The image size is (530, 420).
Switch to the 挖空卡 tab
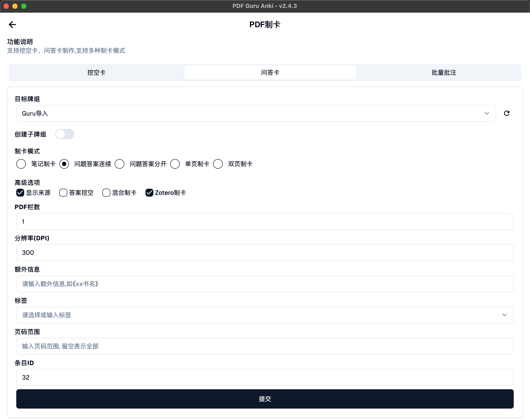pyautogui.click(x=96, y=72)
